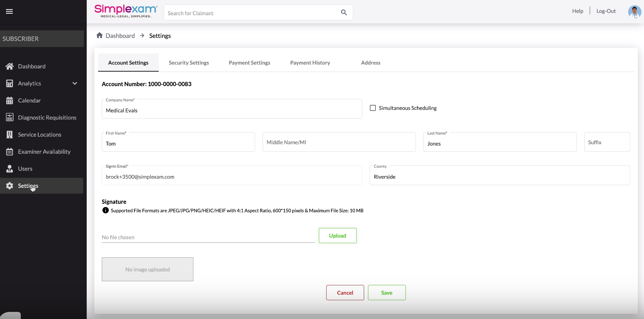
Task: Open the Payment History tab
Action: (310, 63)
